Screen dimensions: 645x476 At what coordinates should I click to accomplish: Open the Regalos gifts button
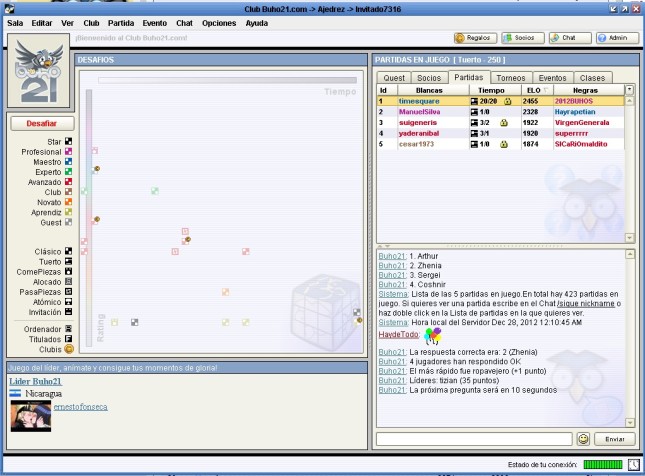pos(475,38)
